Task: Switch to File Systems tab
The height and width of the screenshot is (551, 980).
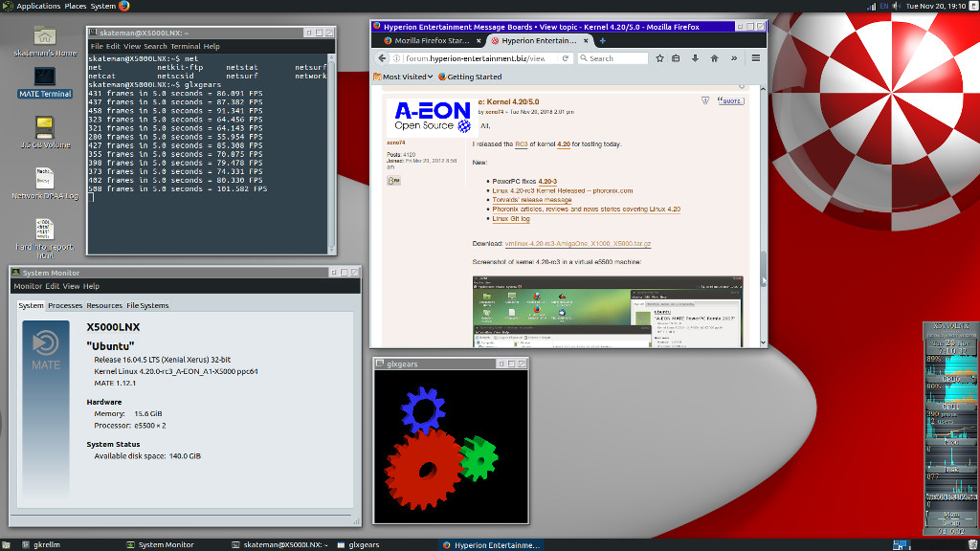Action: [x=147, y=305]
